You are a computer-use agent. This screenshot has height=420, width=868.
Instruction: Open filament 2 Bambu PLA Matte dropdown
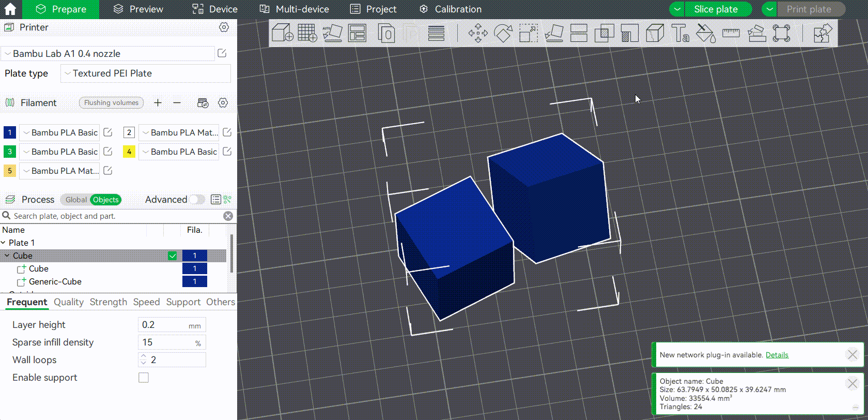(179, 132)
